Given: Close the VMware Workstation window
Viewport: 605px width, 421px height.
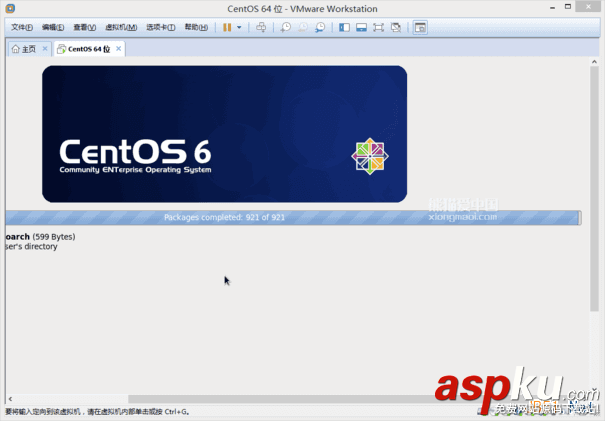Looking at the screenshot, I should 588,7.
